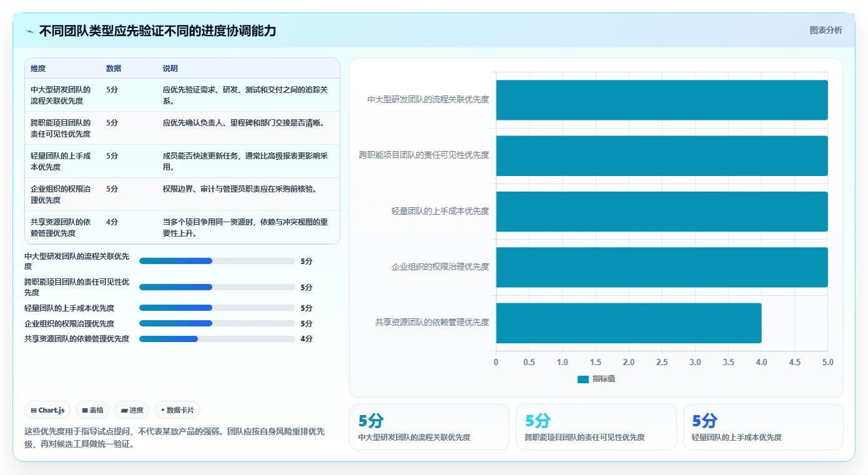Click the page title 不同团队类型应先验证不同的进度协调能力
Screen dimensions: 868x475
click(x=157, y=31)
